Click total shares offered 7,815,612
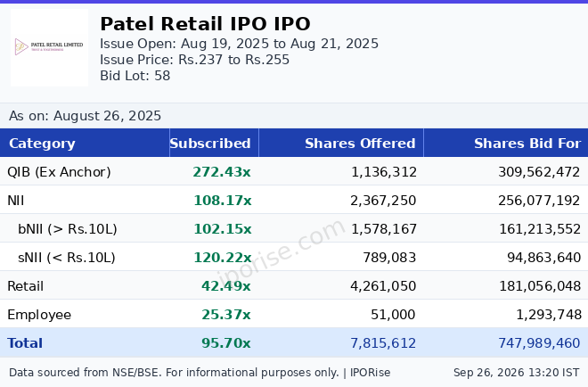Screen dimensions: 588x387 [383, 343]
